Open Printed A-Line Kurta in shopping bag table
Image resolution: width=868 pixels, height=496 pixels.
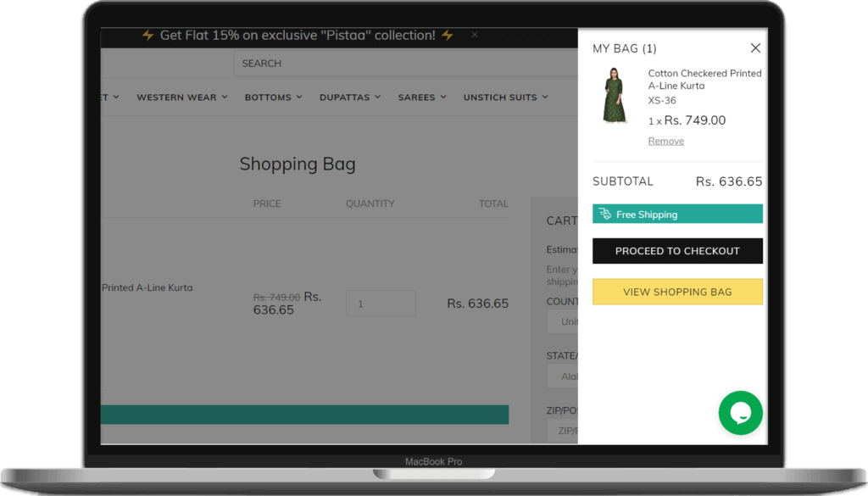(x=147, y=287)
